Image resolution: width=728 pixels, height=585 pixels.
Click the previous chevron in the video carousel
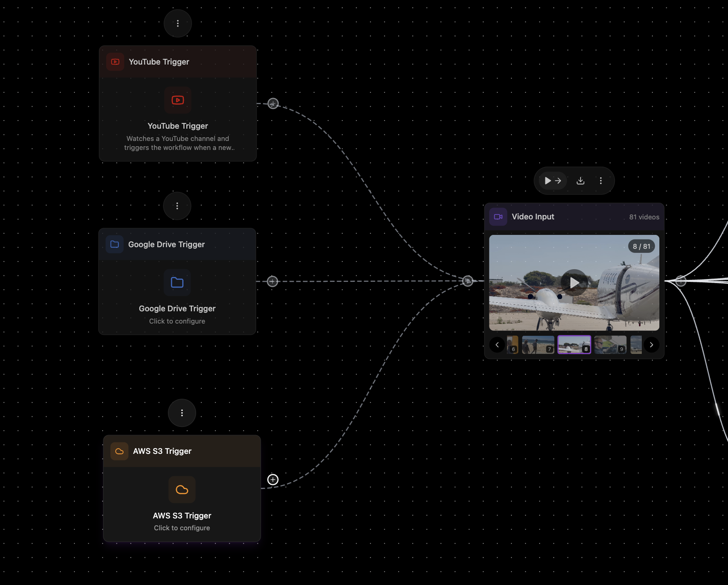coord(497,344)
